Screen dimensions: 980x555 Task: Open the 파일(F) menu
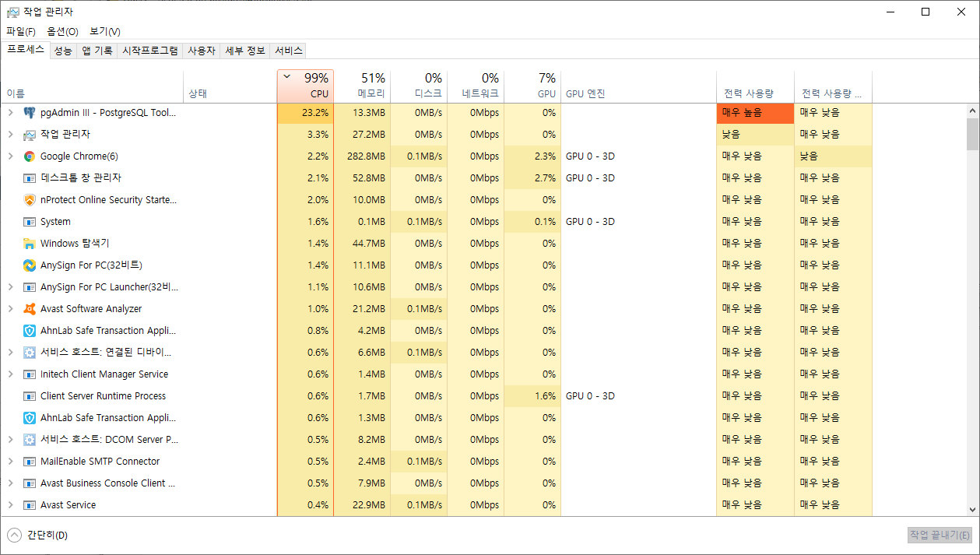point(21,31)
